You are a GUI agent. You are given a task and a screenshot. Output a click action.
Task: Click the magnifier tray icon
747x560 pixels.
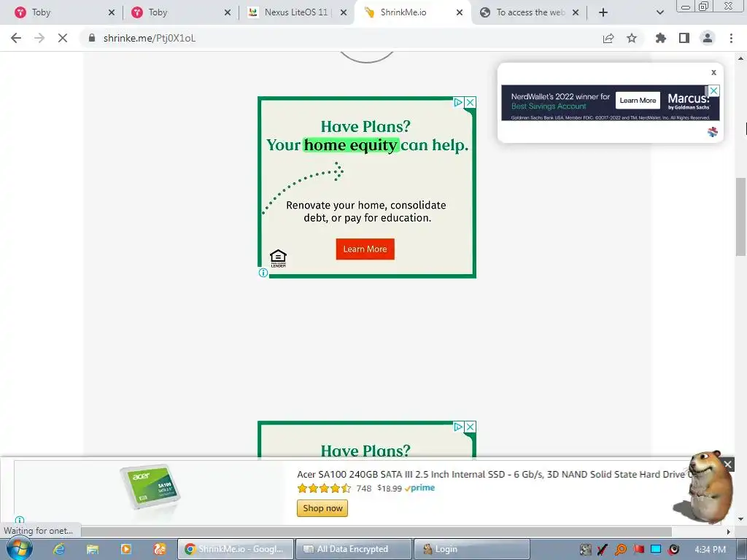(620, 550)
